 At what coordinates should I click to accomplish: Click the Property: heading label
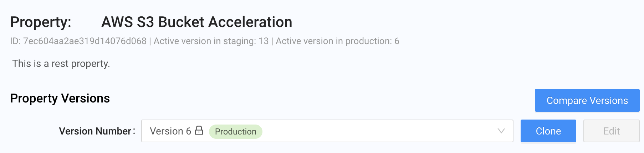[x=41, y=22]
